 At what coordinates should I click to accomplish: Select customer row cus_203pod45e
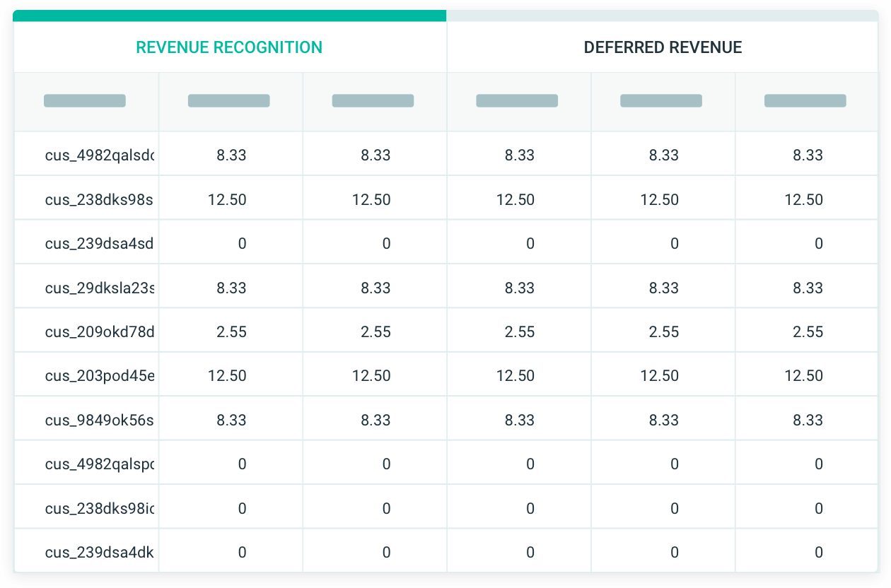coord(85,375)
